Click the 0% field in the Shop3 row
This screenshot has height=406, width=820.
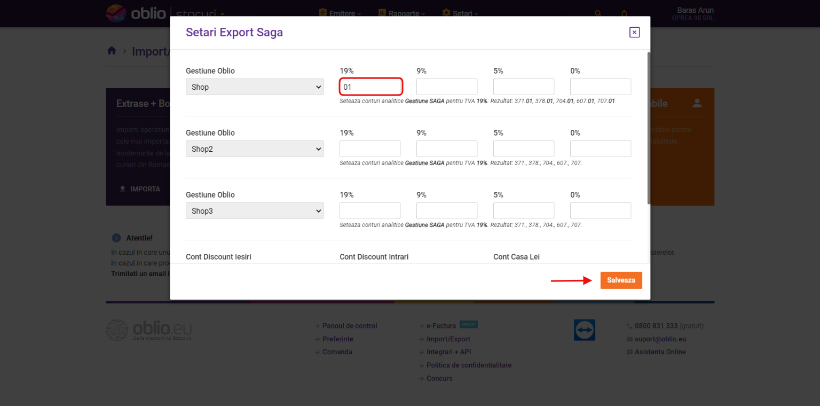click(x=600, y=210)
